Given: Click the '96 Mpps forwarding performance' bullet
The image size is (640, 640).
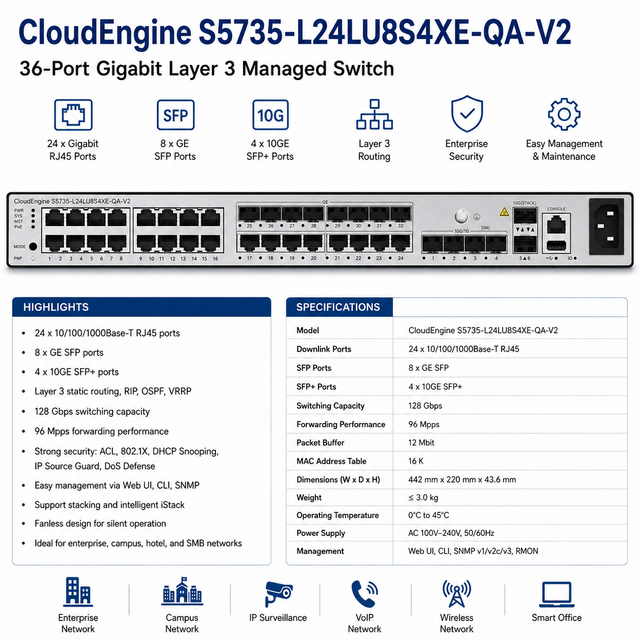Looking at the screenshot, I should 102,431.
